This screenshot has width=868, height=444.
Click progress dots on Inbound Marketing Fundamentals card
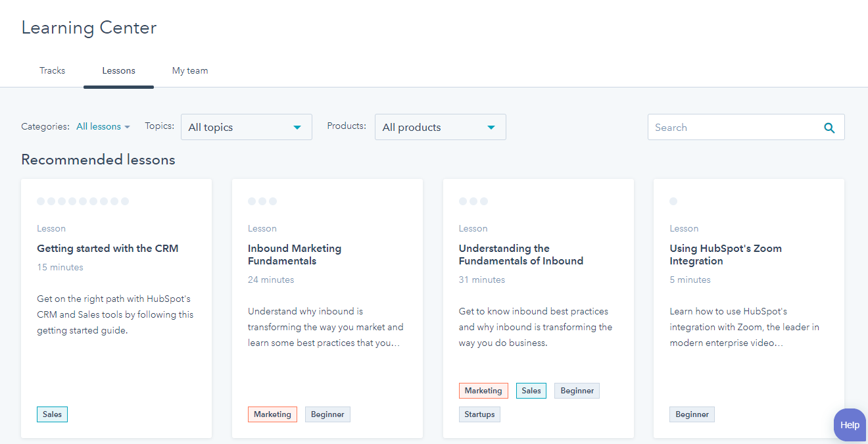click(x=262, y=201)
